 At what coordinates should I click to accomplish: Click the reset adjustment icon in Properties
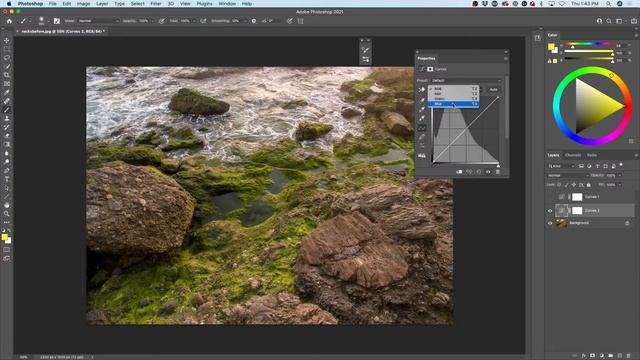(479, 172)
